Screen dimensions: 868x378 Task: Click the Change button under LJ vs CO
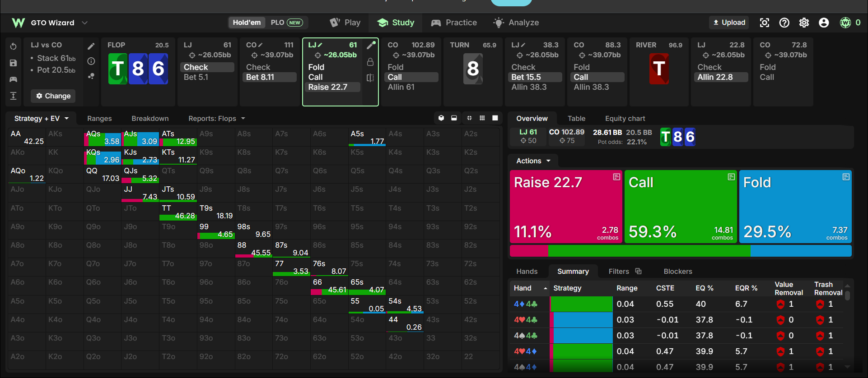[53, 96]
